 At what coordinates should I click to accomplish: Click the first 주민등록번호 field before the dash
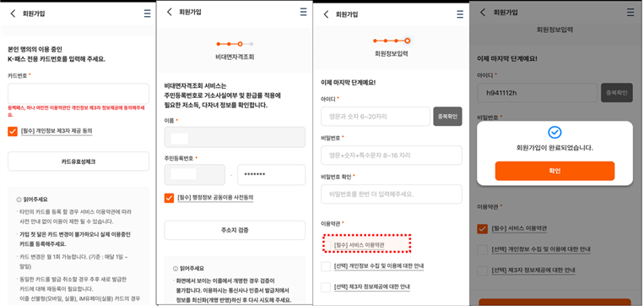point(195,174)
